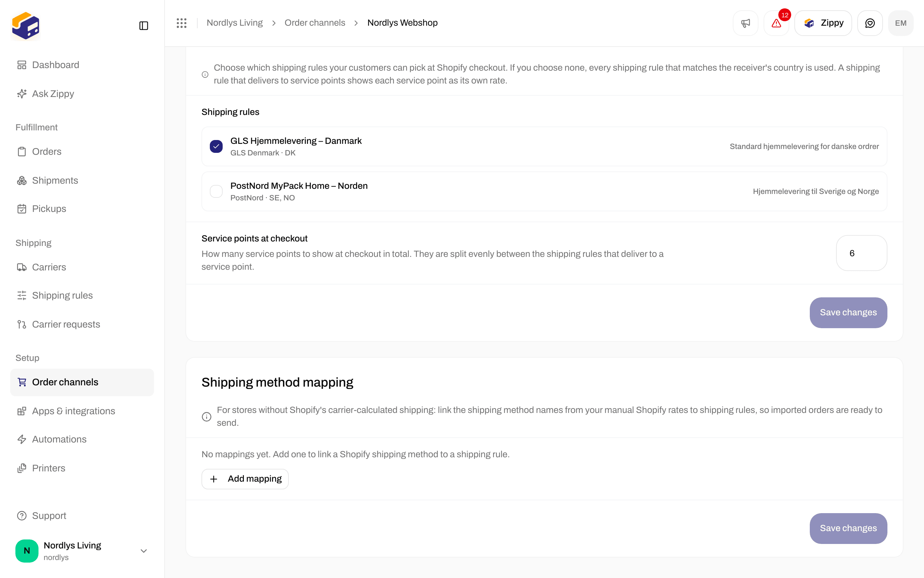Open Printers page label
The image size is (924, 578).
(48, 468)
